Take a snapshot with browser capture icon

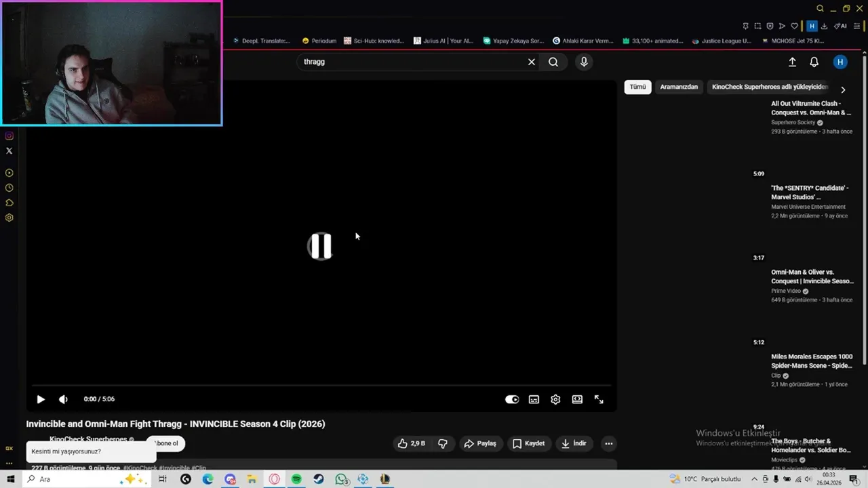click(x=757, y=26)
